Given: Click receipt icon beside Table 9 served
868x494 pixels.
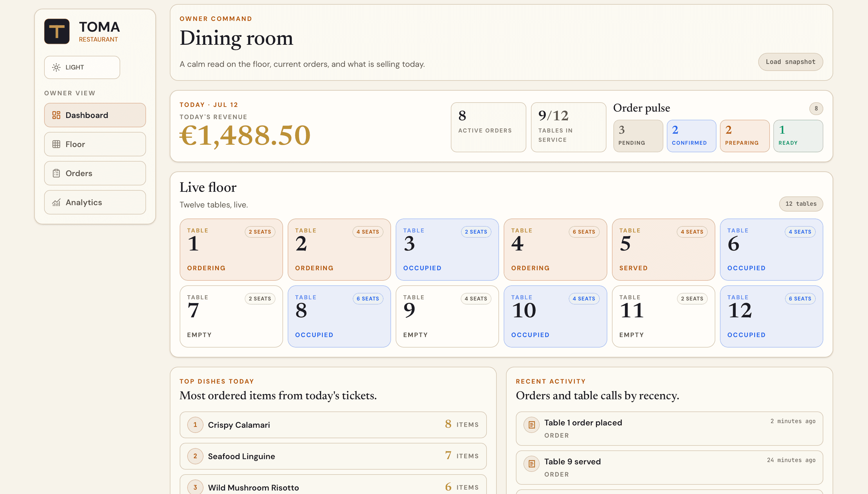Looking at the screenshot, I should coord(532,463).
